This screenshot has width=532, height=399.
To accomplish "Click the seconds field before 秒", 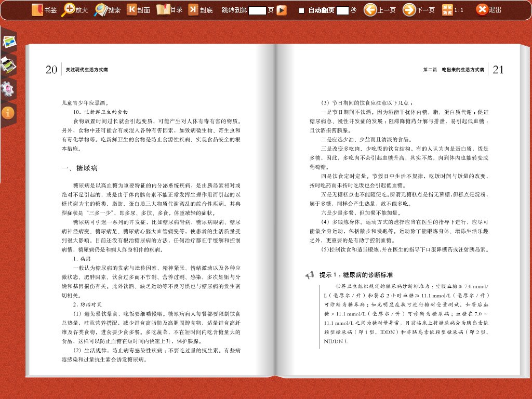I will coord(342,10).
